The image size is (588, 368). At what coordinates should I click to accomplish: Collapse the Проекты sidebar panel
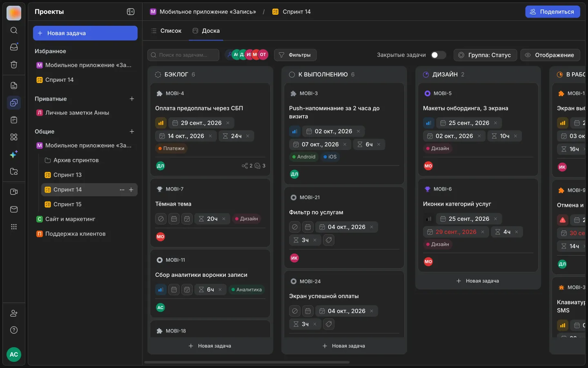point(131,12)
